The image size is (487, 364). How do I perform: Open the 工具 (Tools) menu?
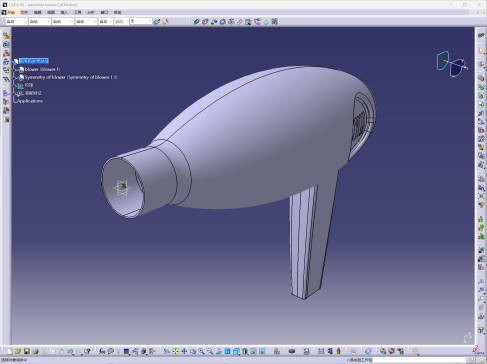78,12
